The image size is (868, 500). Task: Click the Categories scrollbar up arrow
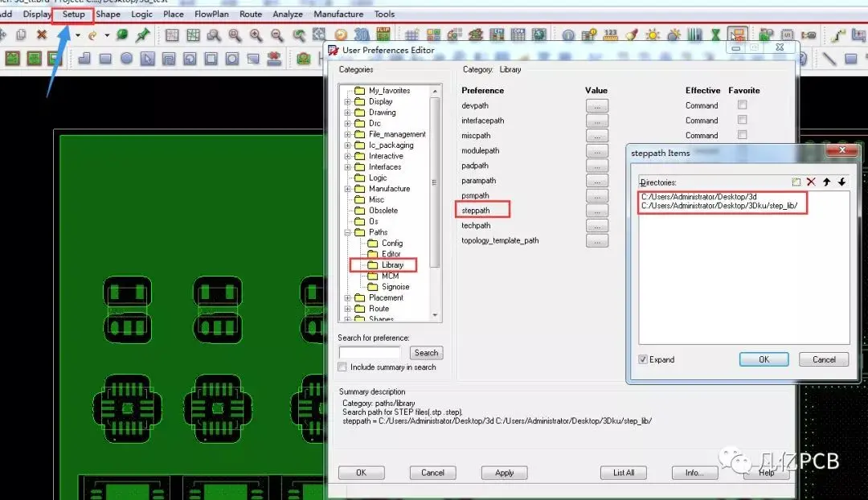tap(435, 91)
